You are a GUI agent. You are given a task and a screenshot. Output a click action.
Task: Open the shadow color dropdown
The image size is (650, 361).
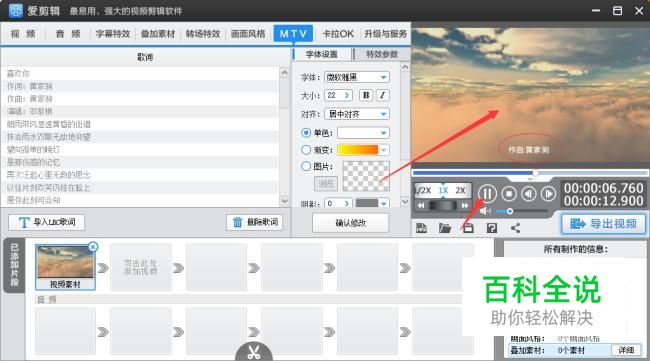click(384, 204)
